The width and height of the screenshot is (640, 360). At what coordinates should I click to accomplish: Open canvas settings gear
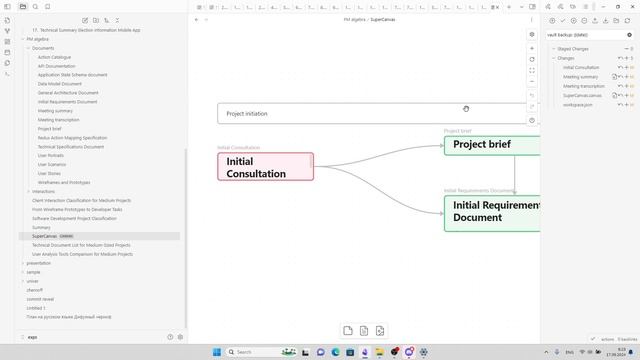[532, 35]
